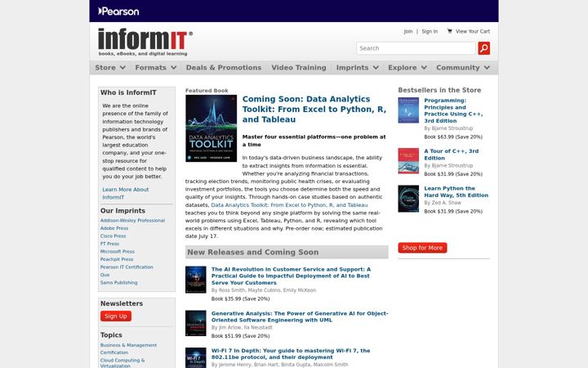Open Adobe Press imprint link
Image resolution: width=588 pixels, height=368 pixels.
point(114,228)
